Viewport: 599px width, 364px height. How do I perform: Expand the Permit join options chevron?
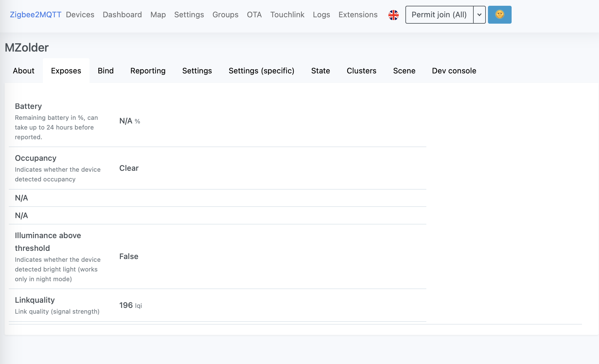coord(479,15)
